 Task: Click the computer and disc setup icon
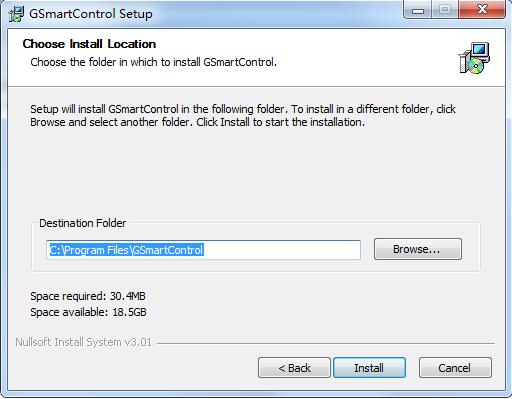pos(474,58)
